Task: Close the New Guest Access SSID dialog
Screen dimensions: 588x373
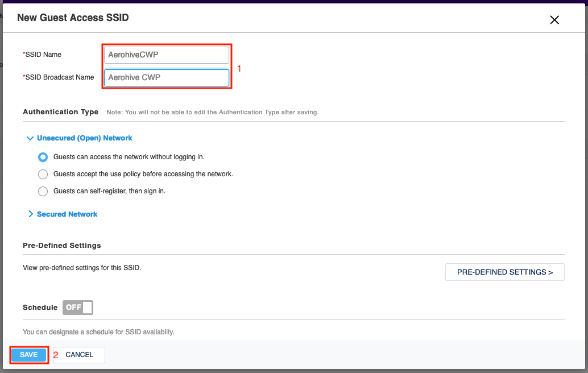Action: point(554,20)
